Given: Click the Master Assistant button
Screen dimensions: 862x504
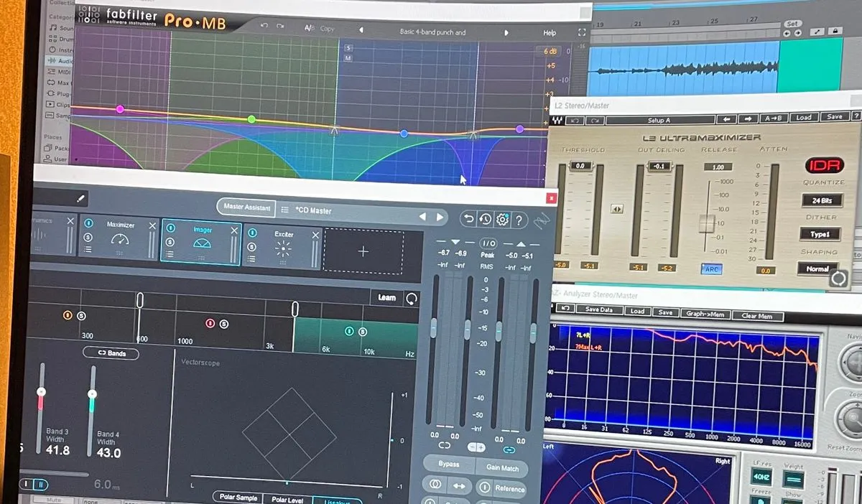Looking at the screenshot, I should [x=246, y=207].
